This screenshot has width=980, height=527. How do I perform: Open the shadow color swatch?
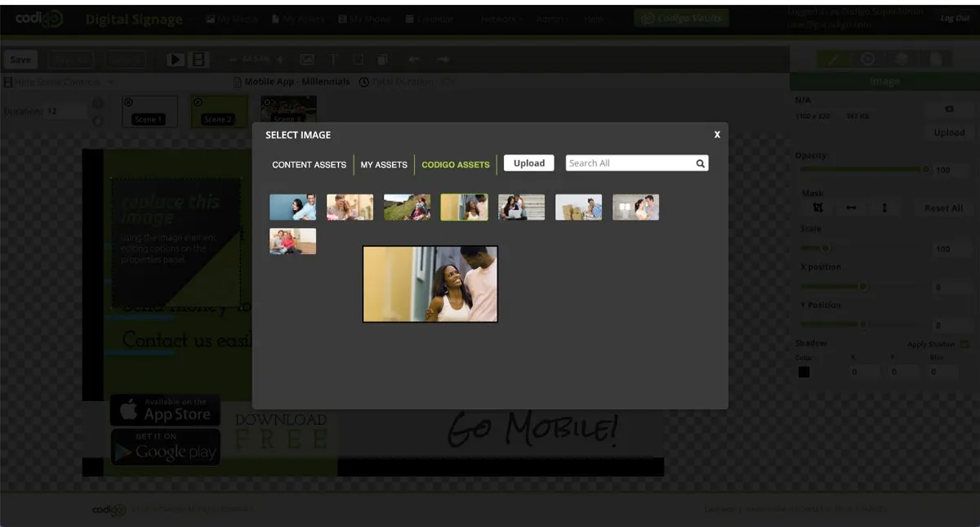(804, 372)
